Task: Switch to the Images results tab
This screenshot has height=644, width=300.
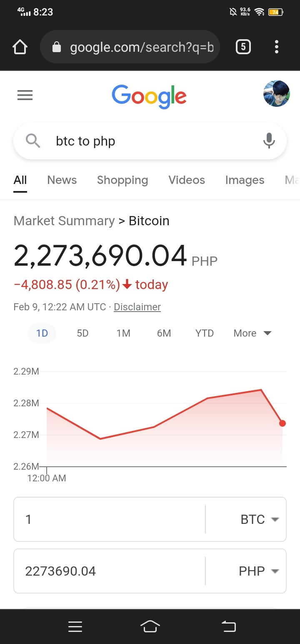Action: pyautogui.click(x=245, y=180)
